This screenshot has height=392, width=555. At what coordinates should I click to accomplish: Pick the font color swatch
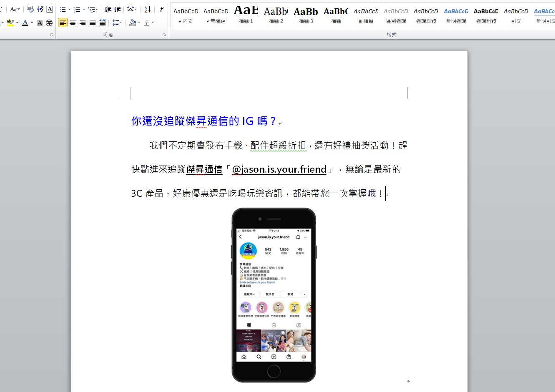pos(26,23)
